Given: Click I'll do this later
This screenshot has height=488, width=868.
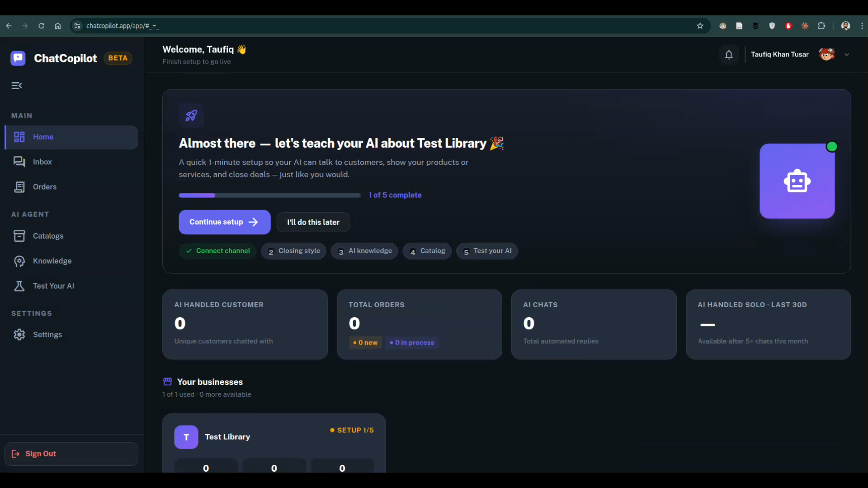Looking at the screenshot, I should coord(313,222).
